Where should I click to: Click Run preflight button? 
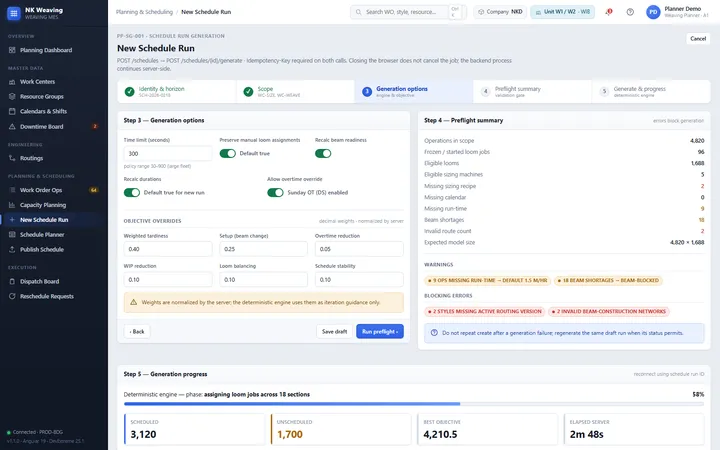click(x=380, y=332)
